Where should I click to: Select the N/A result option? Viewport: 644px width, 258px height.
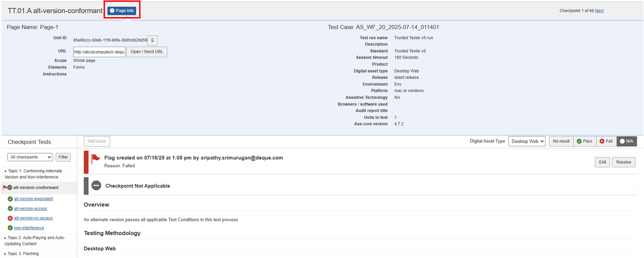(626, 141)
